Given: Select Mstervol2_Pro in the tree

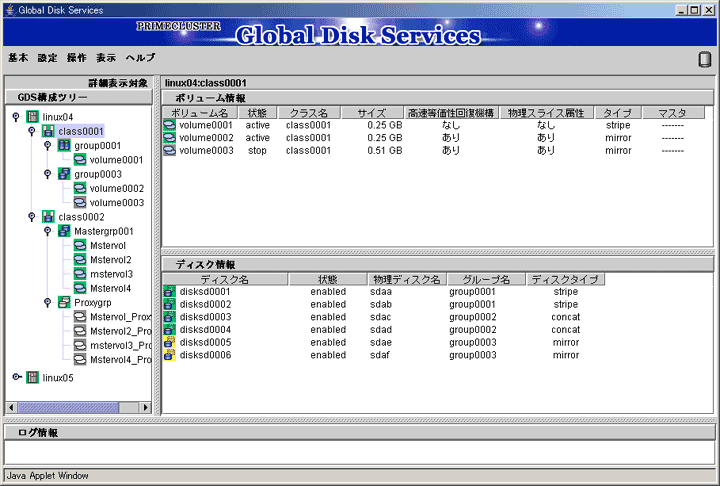Looking at the screenshot, I should pos(120,331).
